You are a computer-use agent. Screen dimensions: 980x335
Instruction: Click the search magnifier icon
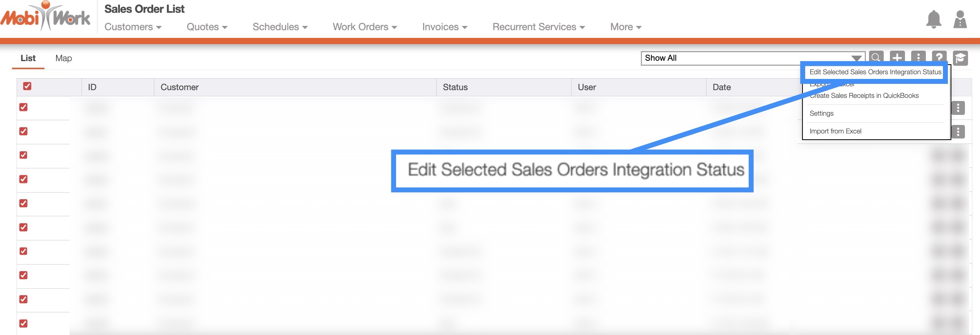pos(876,57)
